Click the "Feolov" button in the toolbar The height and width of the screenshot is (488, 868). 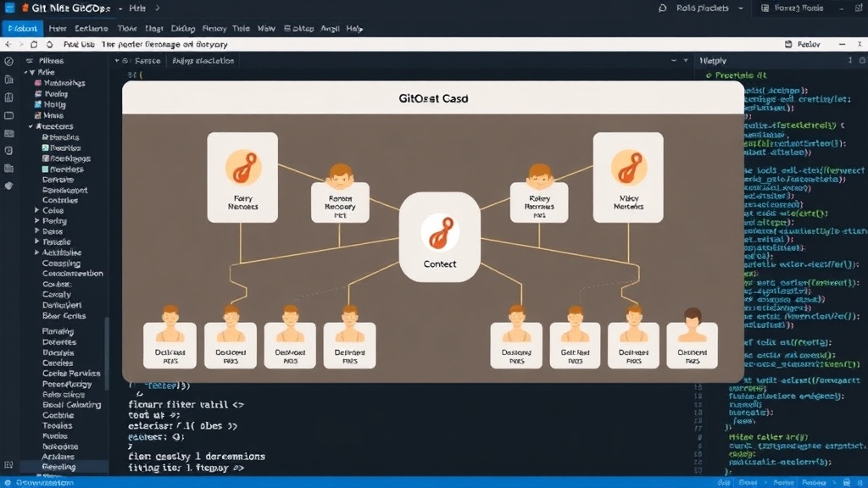click(802, 44)
